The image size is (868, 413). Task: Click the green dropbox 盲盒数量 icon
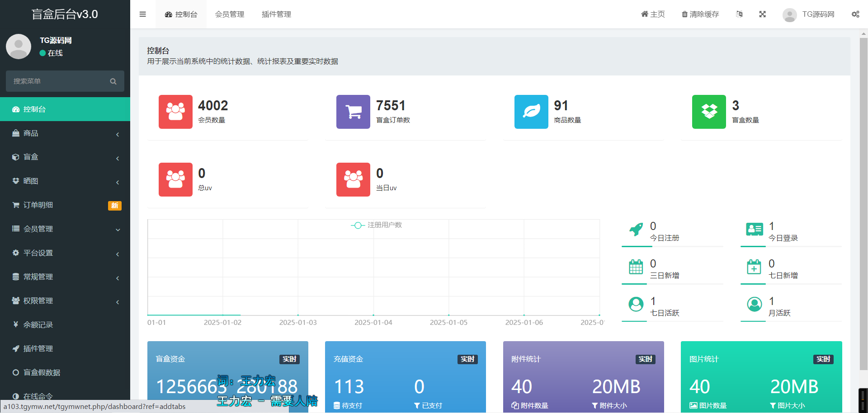point(709,112)
